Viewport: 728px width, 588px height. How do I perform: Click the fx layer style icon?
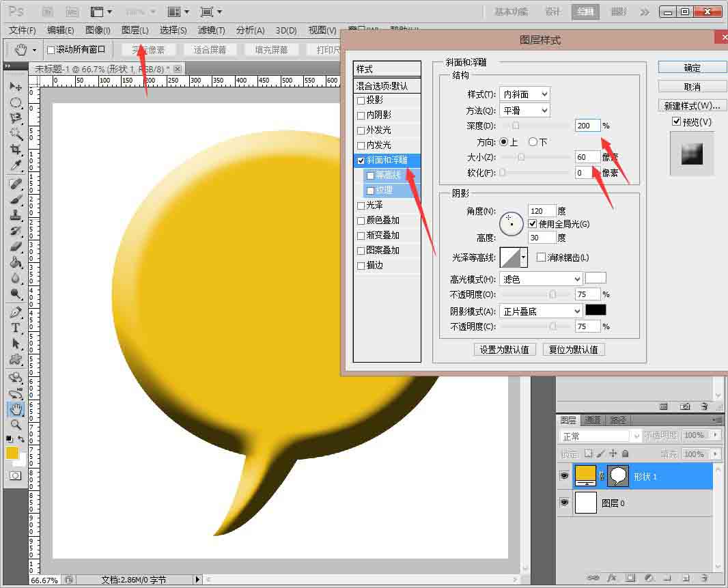(x=611, y=578)
